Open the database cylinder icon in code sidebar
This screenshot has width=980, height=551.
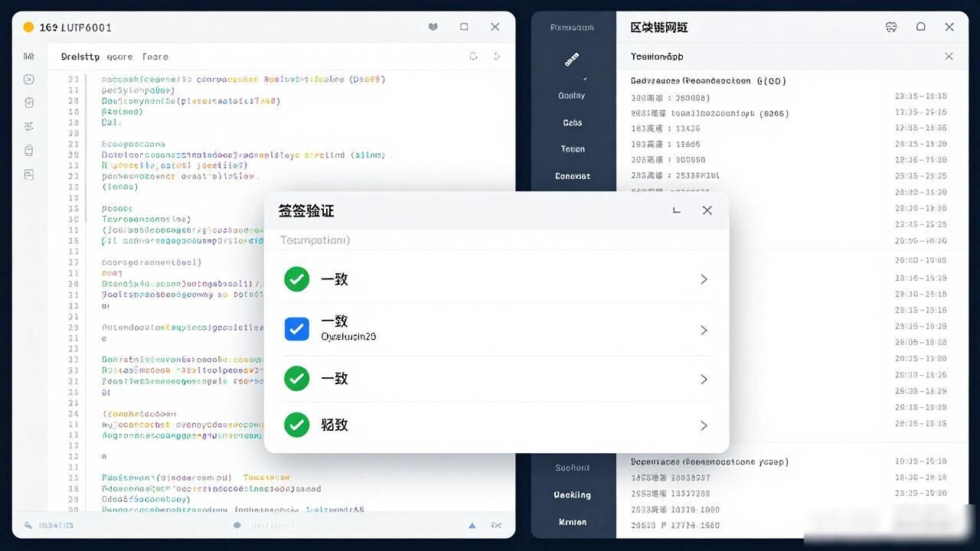(x=29, y=103)
